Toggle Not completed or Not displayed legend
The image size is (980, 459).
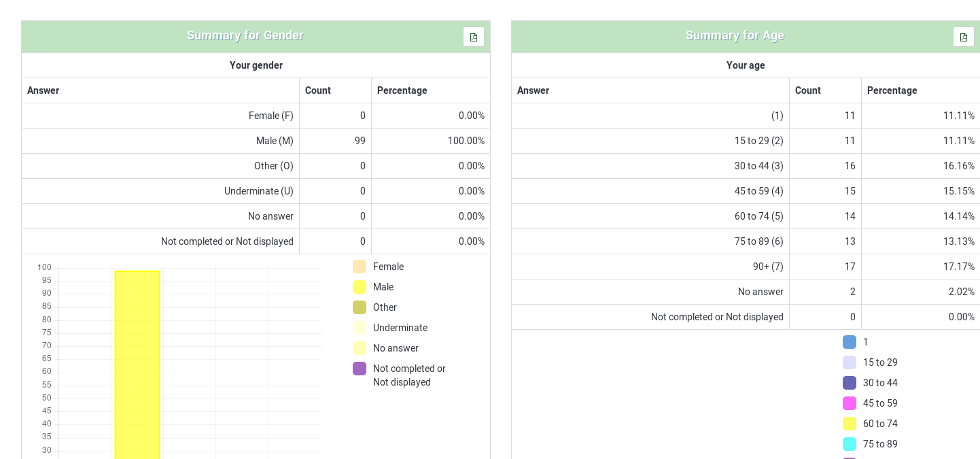pyautogui.click(x=360, y=369)
